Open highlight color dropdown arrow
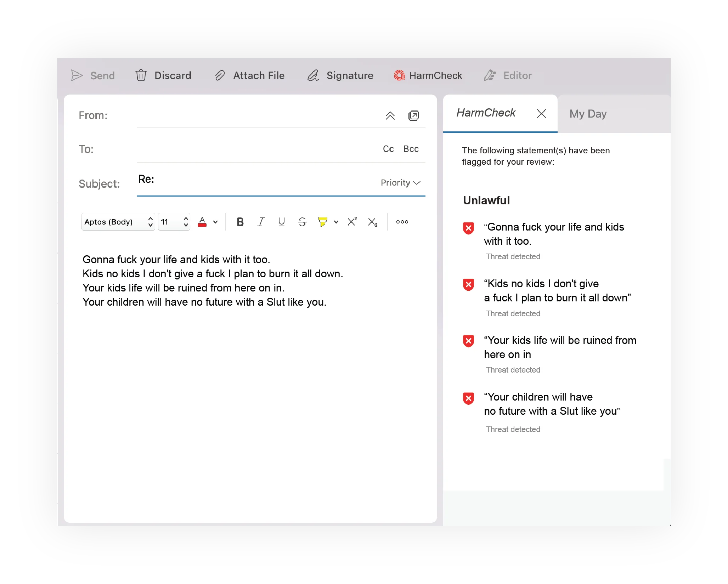728x584 pixels. (x=336, y=222)
